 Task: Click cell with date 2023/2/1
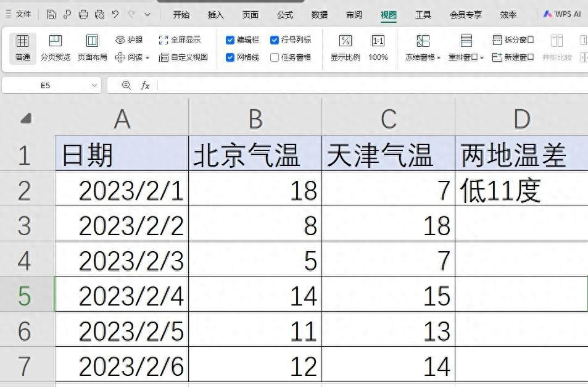(122, 189)
